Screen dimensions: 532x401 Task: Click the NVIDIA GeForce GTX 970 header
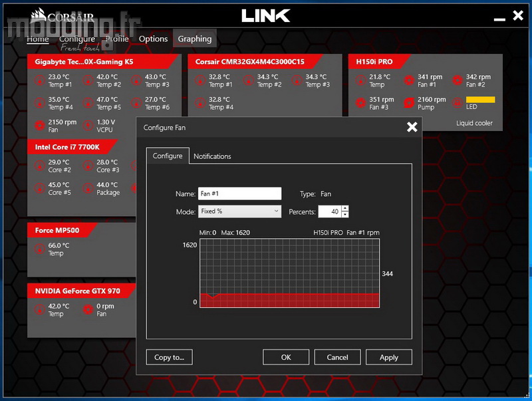77,291
